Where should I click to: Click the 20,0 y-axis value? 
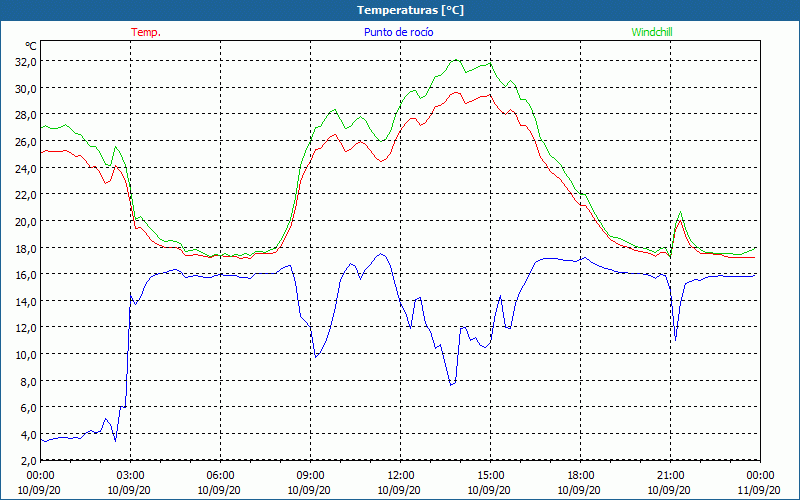click(x=26, y=221)
